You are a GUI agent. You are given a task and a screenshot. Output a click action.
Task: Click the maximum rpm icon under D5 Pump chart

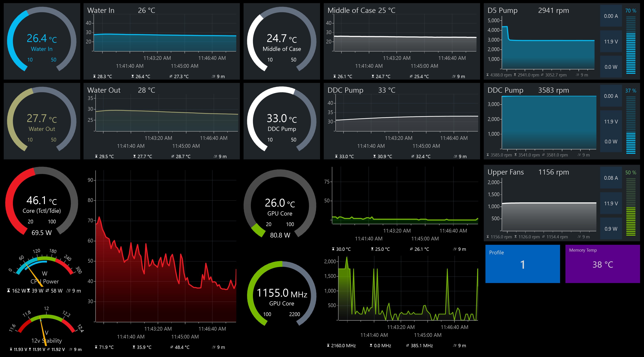click(488, 75)
